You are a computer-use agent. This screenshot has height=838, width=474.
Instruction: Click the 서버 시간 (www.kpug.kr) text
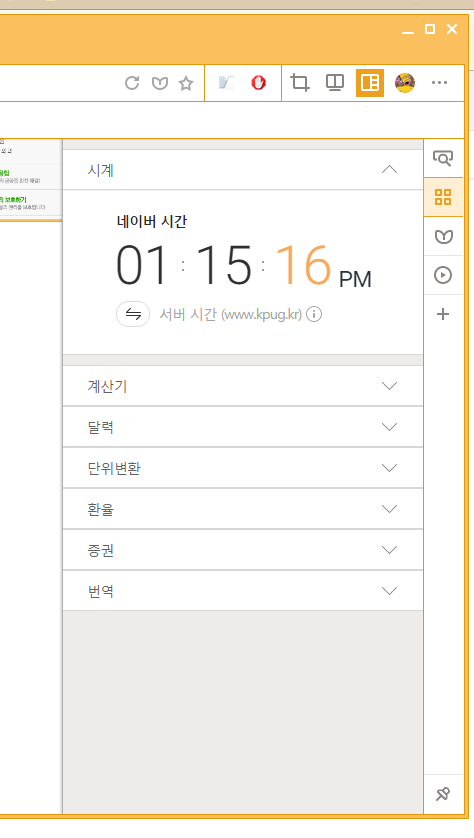coord(230,314)
